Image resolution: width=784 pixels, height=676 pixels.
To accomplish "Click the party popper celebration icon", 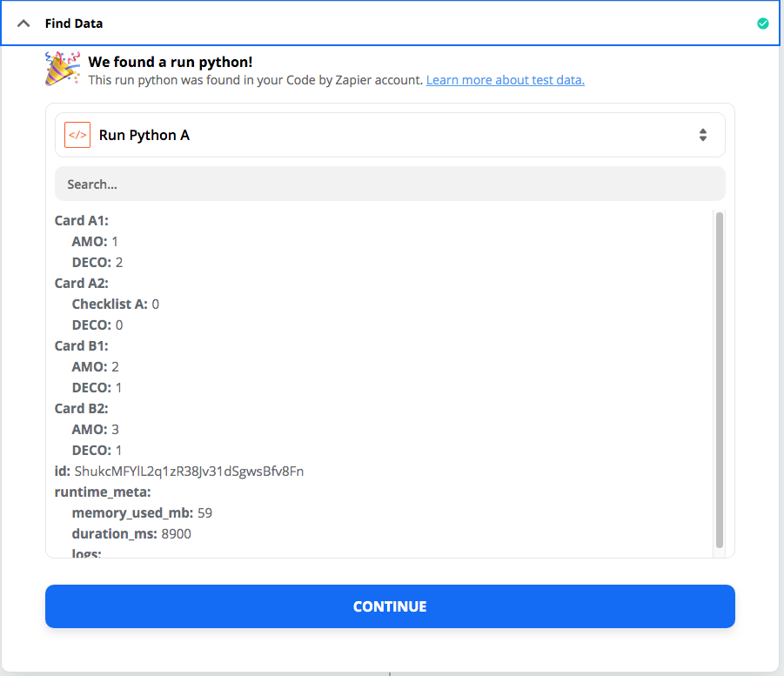I will point(63,69).
